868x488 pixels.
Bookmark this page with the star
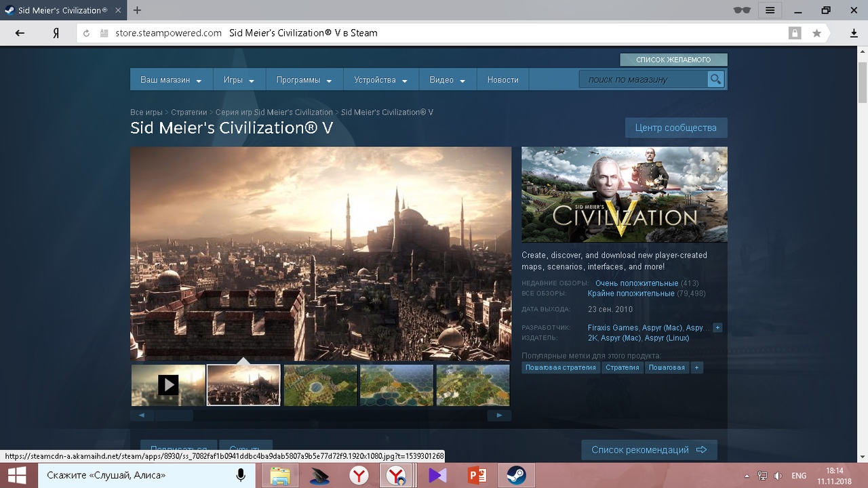(817, 33)
